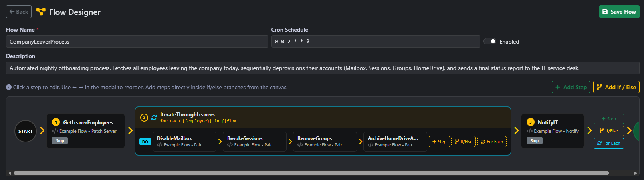The height and width of the screenshot is (180, 644).
Task: Click the canvas horizontal scrollbar thumb
Action: point(311,173)
